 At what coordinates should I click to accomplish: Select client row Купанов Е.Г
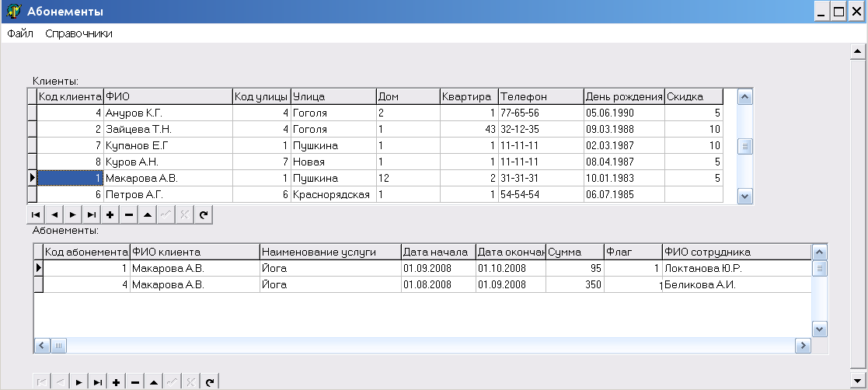point(380,145)
